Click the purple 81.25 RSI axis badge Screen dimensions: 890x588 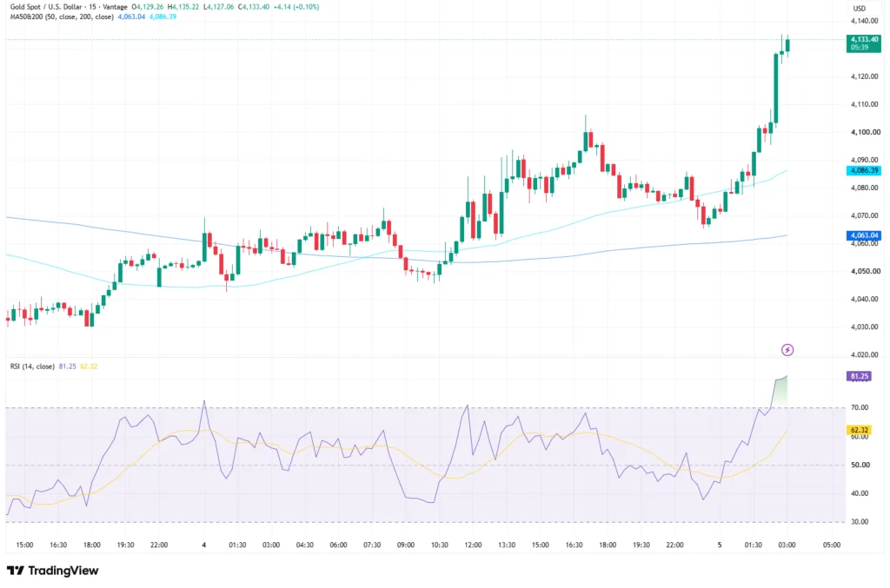(859, 376)
